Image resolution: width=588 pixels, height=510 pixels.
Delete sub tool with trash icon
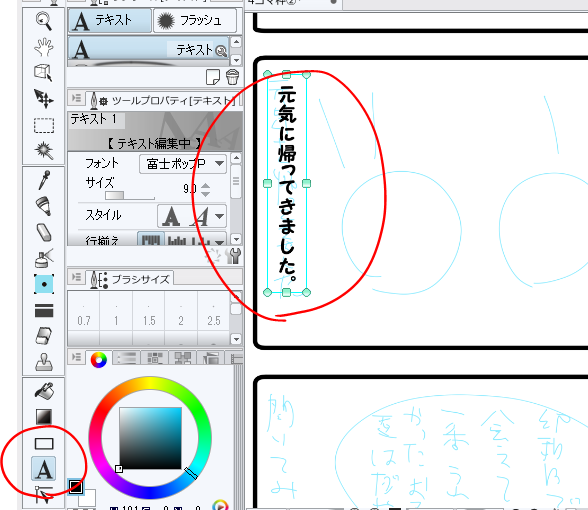[x=232, y=77]
